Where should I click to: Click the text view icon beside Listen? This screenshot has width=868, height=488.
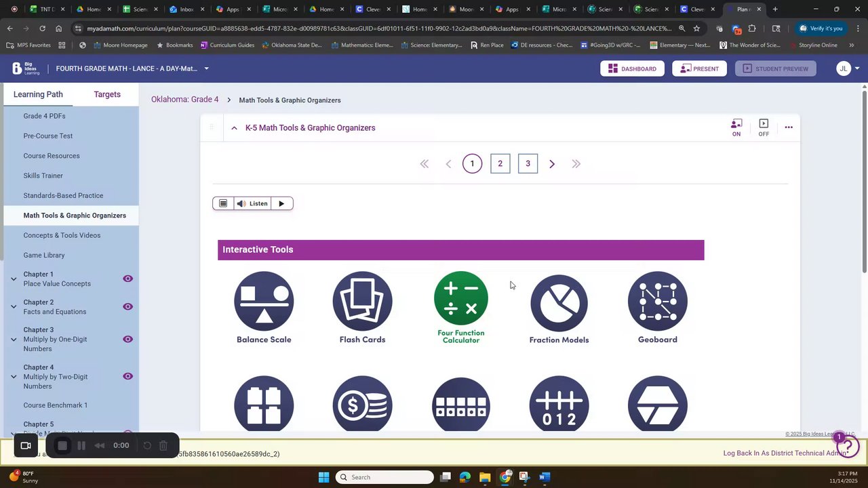223,203
